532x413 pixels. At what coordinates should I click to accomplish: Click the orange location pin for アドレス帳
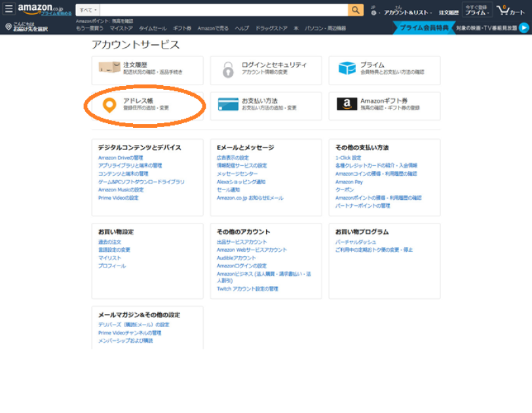(110, 104)
